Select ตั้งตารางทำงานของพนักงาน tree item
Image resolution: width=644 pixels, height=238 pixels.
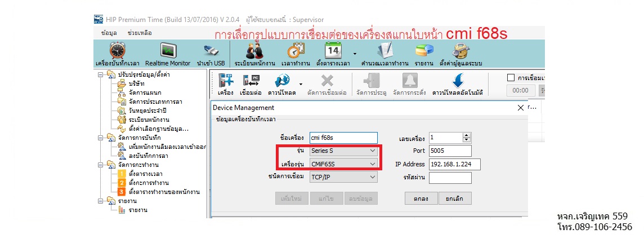[164, 192]
